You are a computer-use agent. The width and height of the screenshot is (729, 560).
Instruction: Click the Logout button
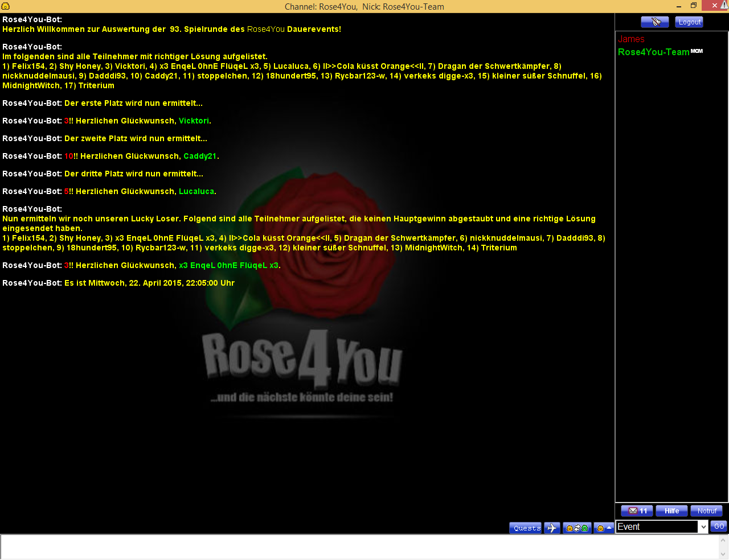(689, 22)
